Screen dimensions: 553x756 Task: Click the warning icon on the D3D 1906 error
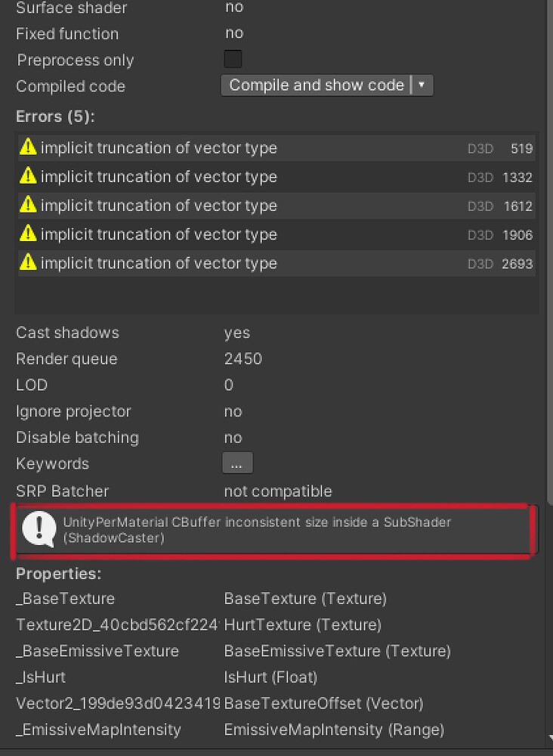coord(27,234)
